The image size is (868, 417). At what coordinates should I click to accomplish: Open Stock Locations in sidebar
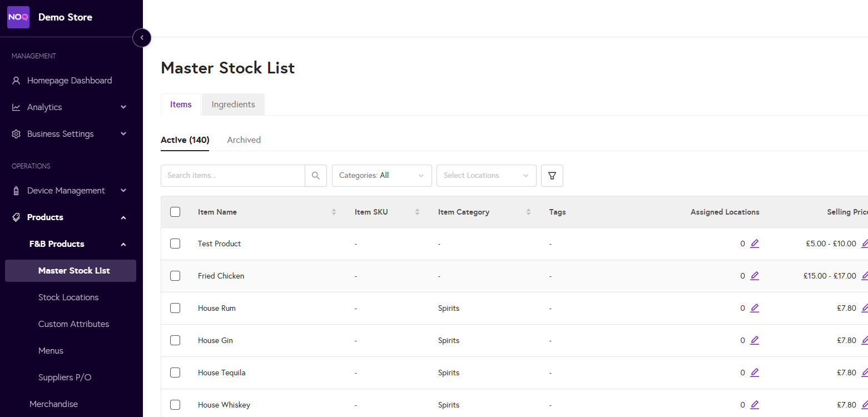pyautogui.click(x=68, y=297)
